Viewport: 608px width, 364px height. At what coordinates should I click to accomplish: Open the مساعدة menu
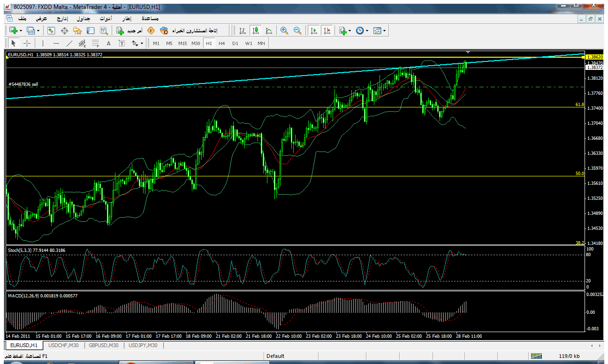(x=150, y=18)
